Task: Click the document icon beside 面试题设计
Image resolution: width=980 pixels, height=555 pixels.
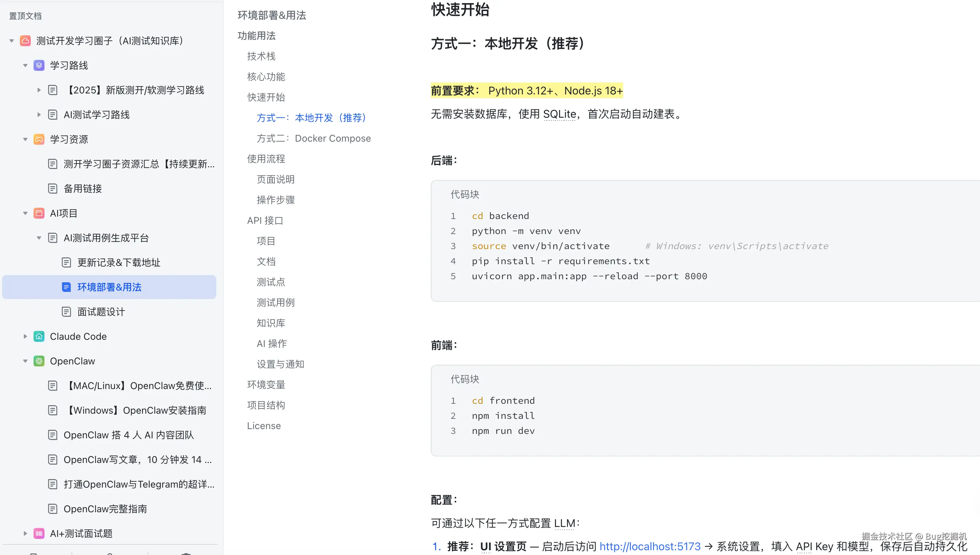Action: 66,311
